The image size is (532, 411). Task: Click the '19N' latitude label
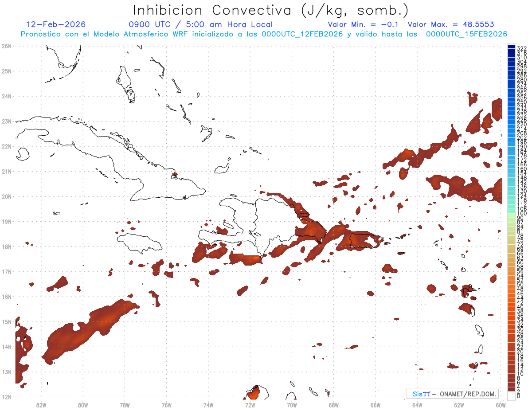(7, 221)
